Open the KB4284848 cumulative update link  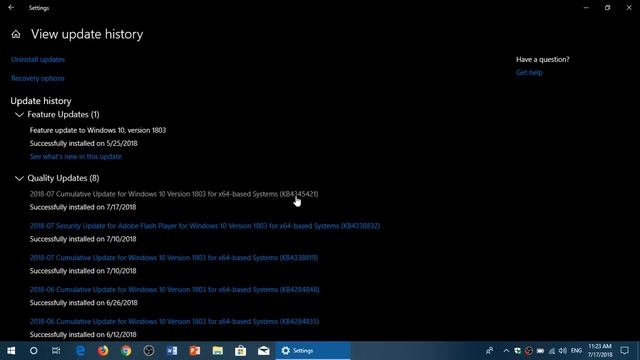(175, 289)
